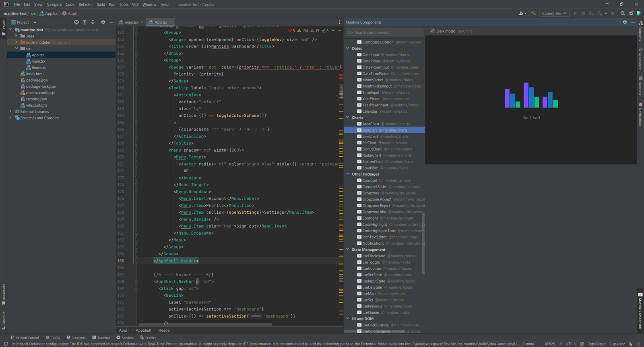Open Bookmarks tool window on left sidebar
The image size is (644, 347).
4,294
